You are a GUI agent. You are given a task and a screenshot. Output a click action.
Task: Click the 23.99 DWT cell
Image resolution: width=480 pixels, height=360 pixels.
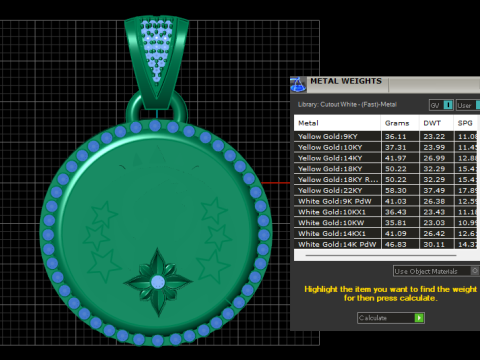(x=437, y=147)
